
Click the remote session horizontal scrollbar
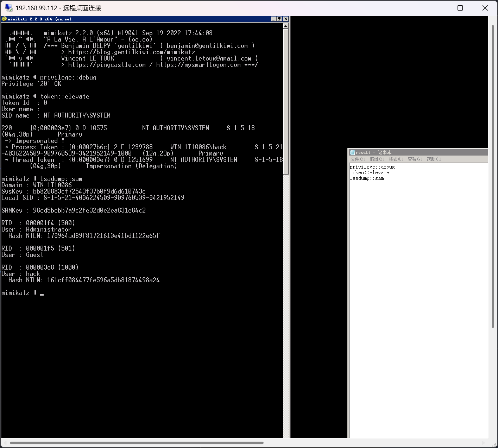pyautogui.click(x=137, y=443)
